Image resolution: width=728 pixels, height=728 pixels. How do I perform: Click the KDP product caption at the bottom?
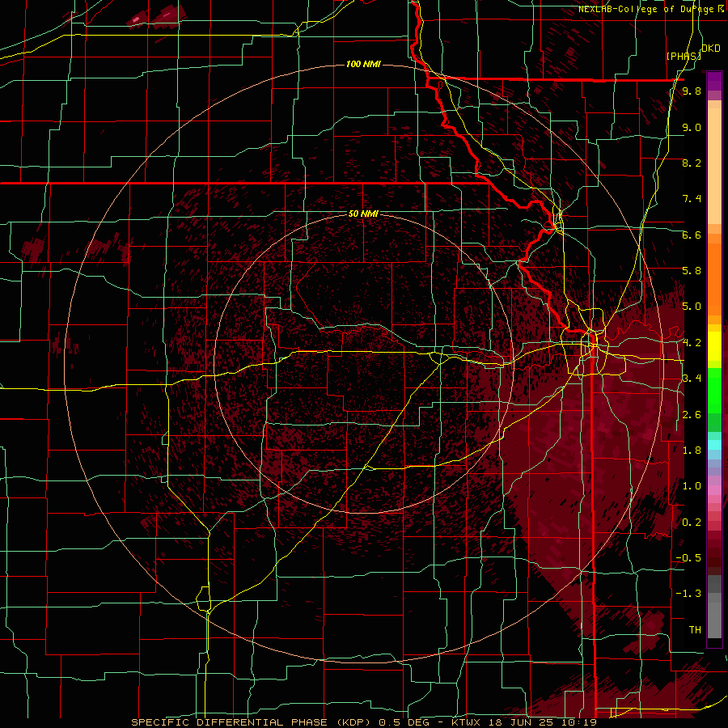(x=364, y=722)
